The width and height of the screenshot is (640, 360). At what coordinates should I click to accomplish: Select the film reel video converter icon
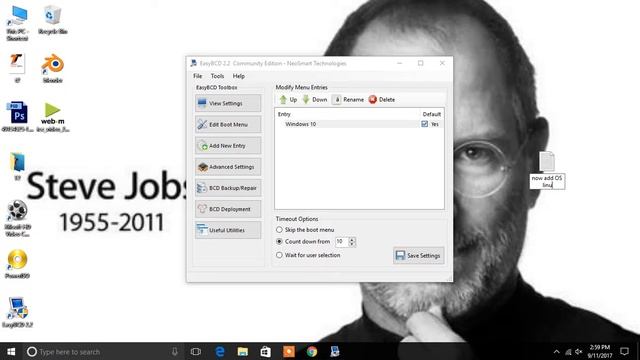point(17,218)
